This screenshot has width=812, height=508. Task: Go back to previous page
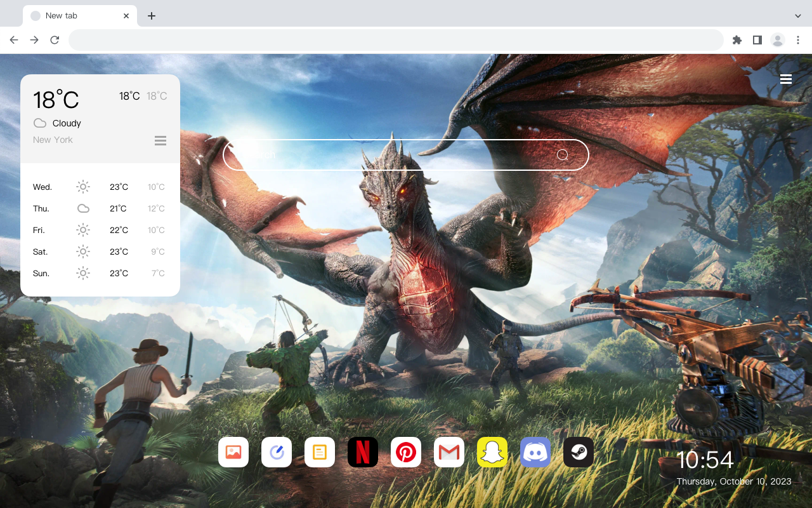pyautogui.click(x=14, y=40)
